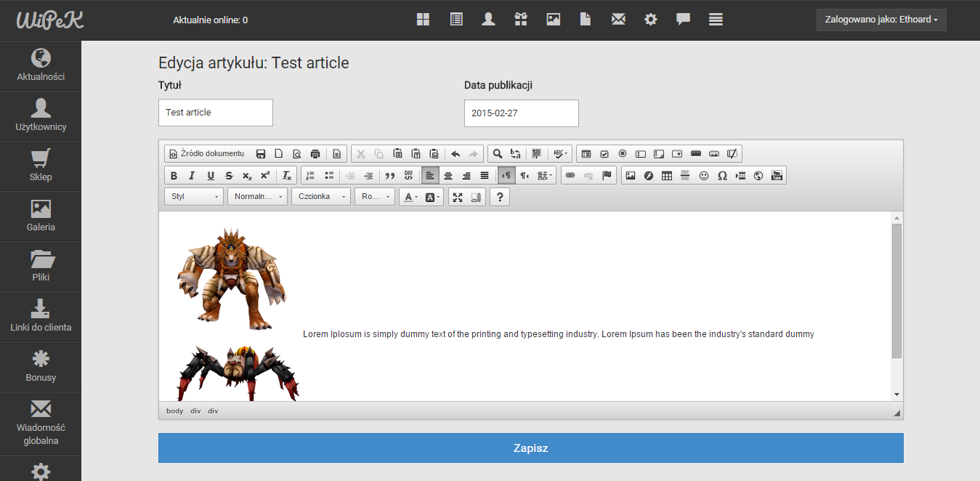Insert a smiley emoticon
This screenshot has width=980, height=481.
pos(704,176)
